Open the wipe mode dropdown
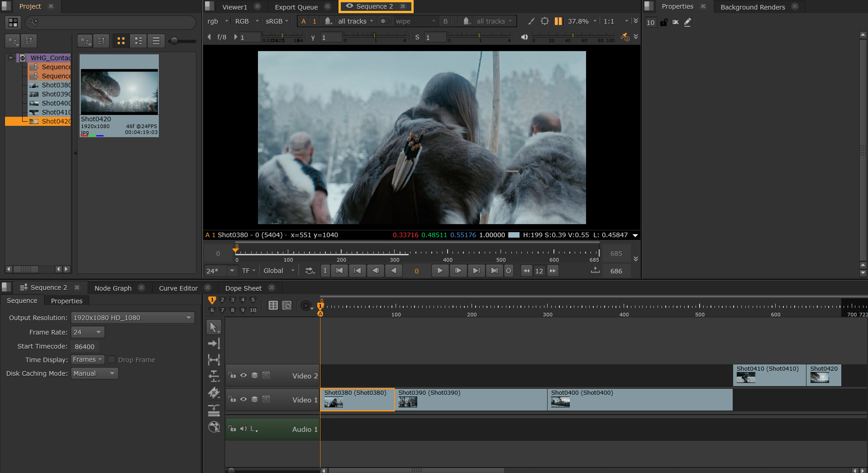 click(x=415, y=21)
